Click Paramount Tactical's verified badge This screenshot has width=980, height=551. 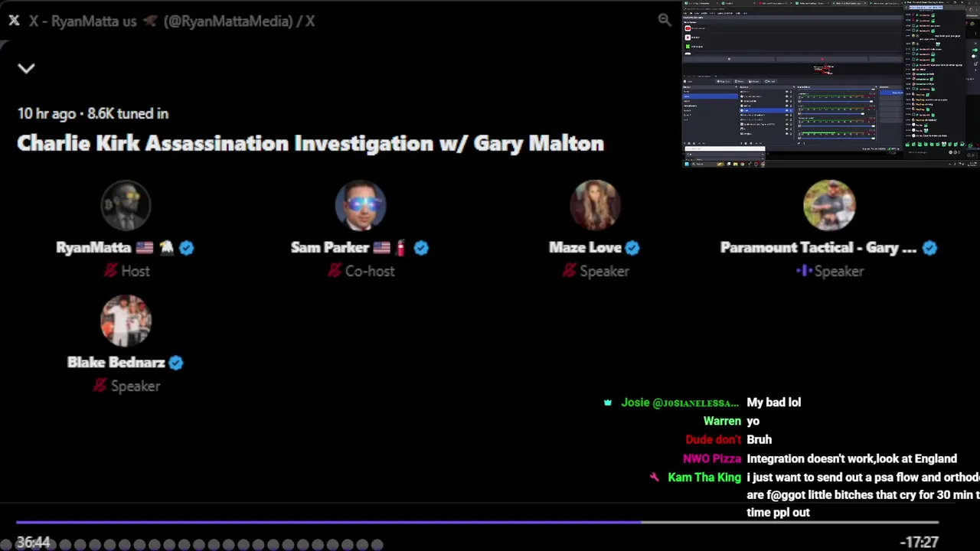click(x=929, y=247)
